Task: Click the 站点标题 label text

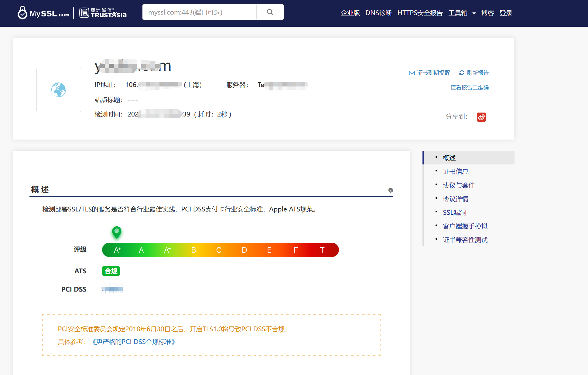Action: coord(108,100)
